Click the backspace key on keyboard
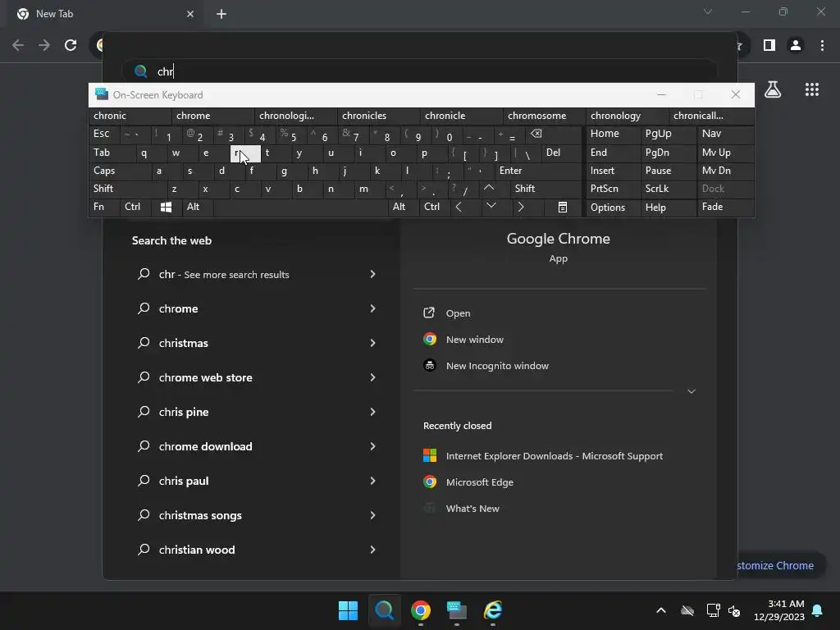 click(x=536, y=134)
